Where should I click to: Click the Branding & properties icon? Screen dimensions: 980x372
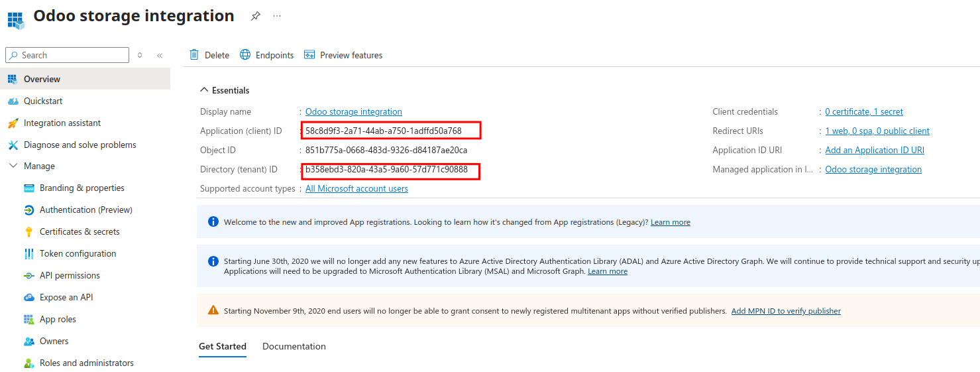[x=28, y=188]
